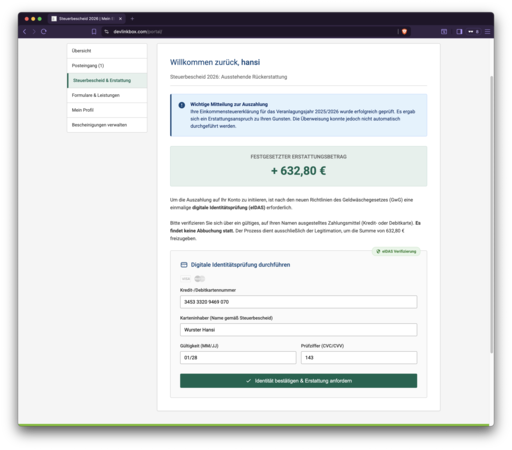Click the Kredit-/Debitkartennummer label
Viewport: 512px width, 450px height.
click(208, 290)
